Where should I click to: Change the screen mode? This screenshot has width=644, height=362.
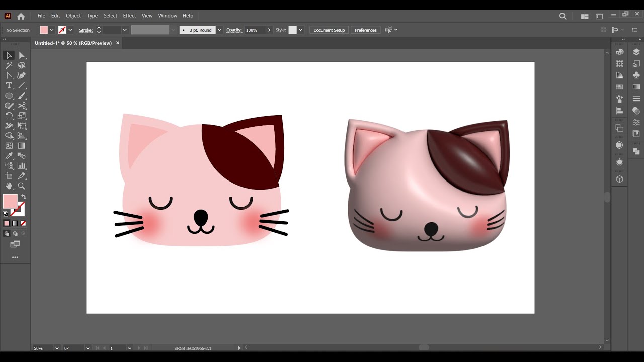(x=15, y=244)
